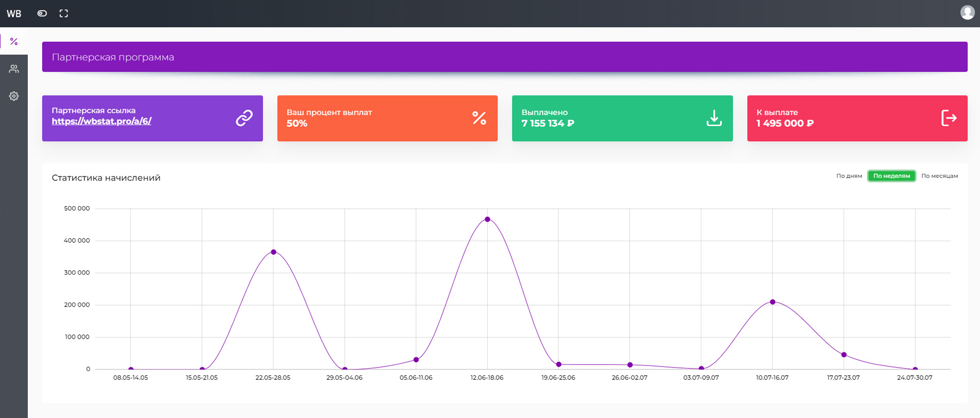Enter fullscreen mode via header icon
The image size is (980, 418).
click(x=64, y=13)
